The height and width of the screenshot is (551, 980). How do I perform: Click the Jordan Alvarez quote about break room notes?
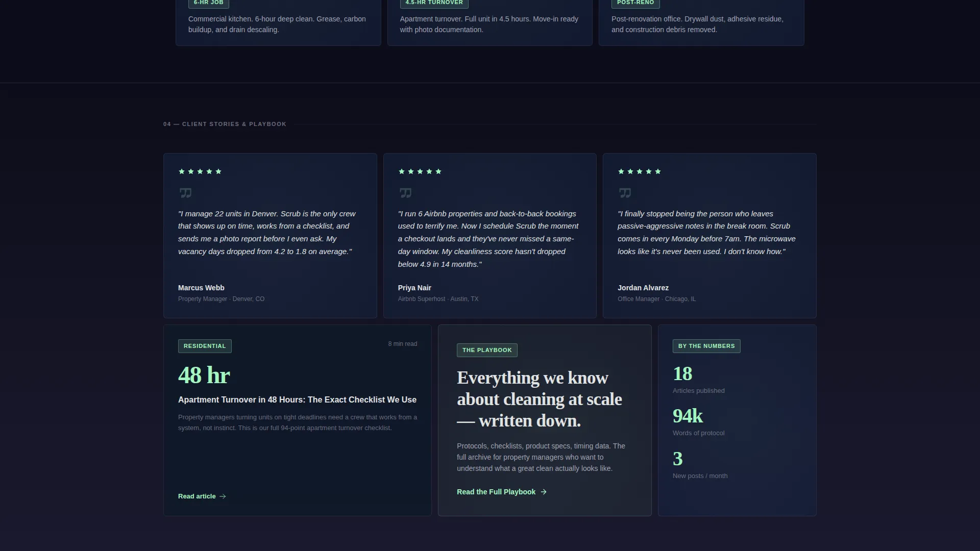706,233
